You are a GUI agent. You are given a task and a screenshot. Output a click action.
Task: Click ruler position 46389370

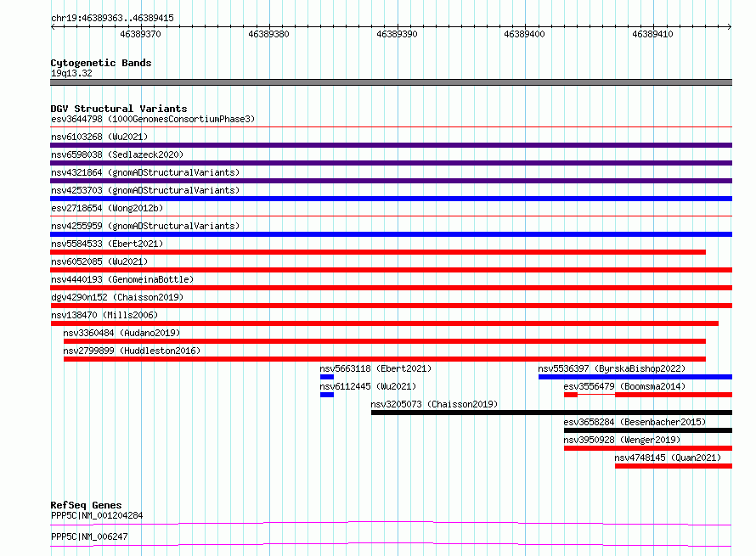(x=140, y=34)
